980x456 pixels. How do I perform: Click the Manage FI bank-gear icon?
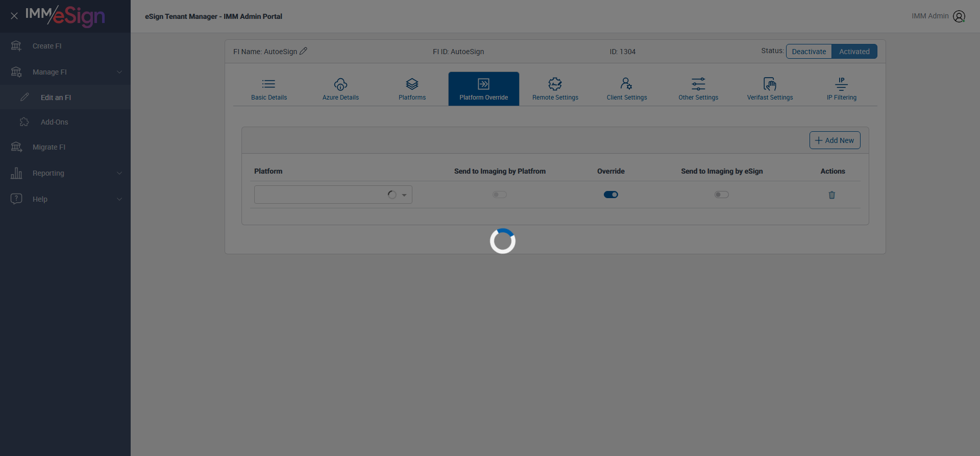point(16,72)
